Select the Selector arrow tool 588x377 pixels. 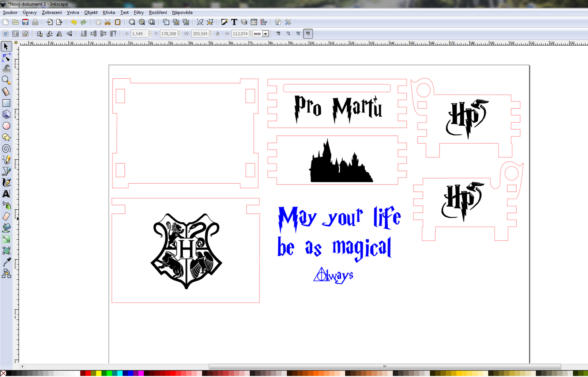pos(6,46)
